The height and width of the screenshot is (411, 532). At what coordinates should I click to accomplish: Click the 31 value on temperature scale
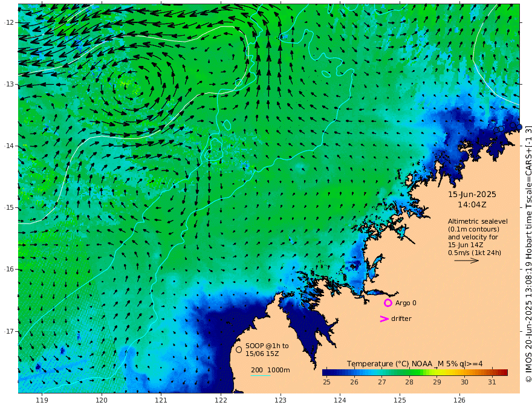(x=492, y=382)
